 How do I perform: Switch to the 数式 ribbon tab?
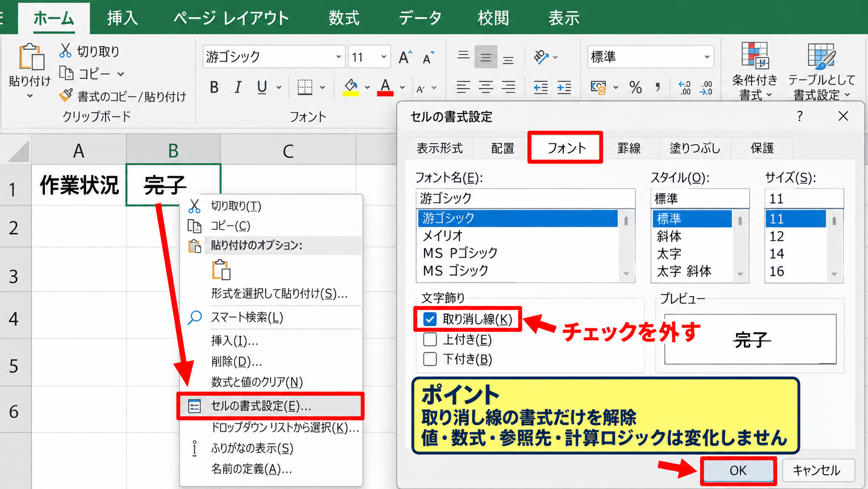344,18
